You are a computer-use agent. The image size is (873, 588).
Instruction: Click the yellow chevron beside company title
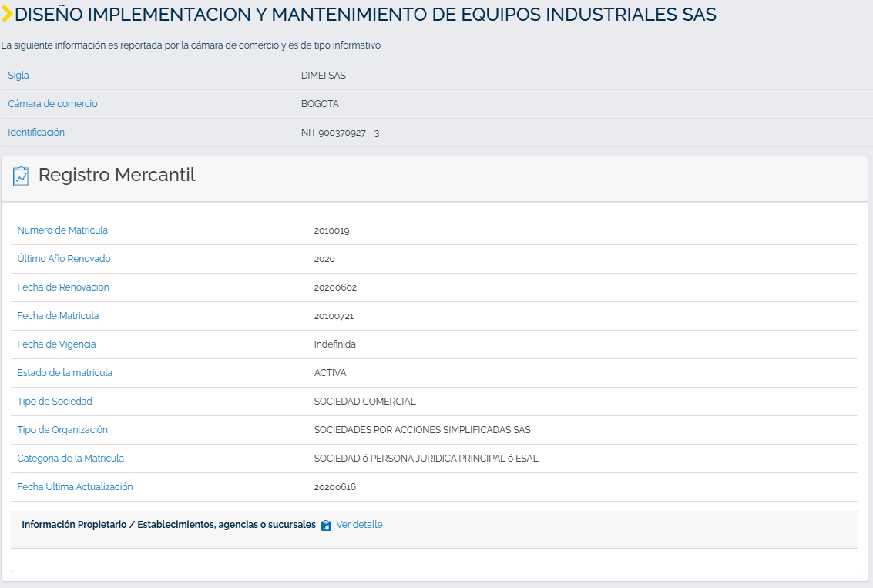(7, 15)
